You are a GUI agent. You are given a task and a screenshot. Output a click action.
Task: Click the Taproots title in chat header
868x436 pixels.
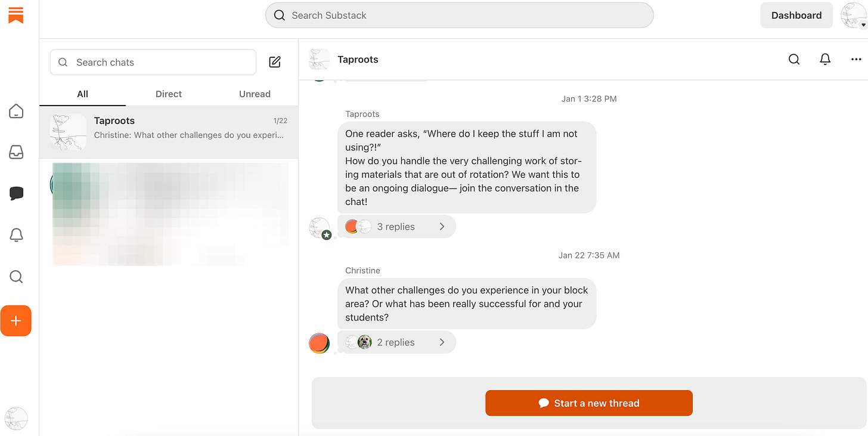click(358, 59)
